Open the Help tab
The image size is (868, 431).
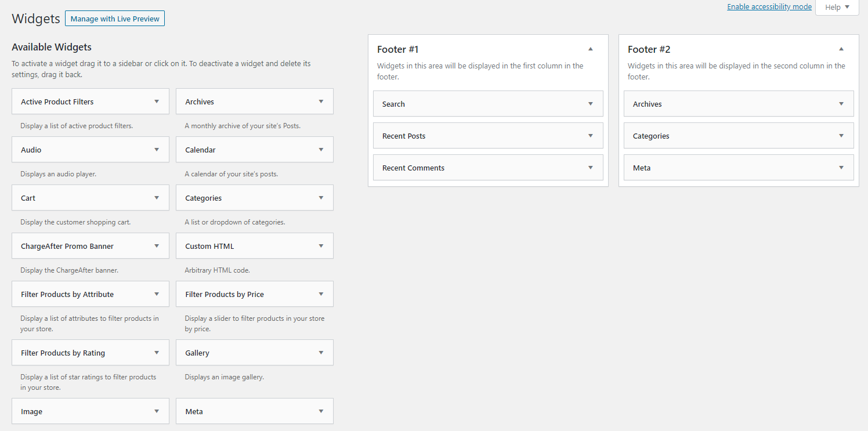point(837,8)
